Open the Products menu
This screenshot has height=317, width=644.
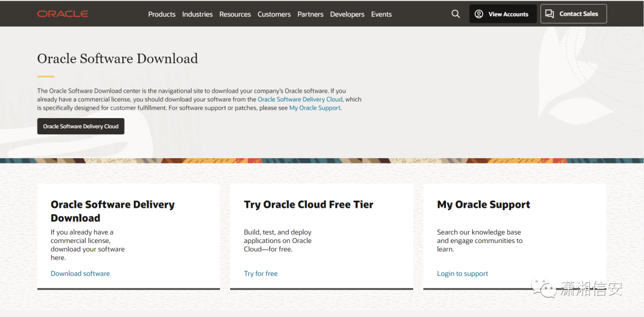[x=162, y=14]
